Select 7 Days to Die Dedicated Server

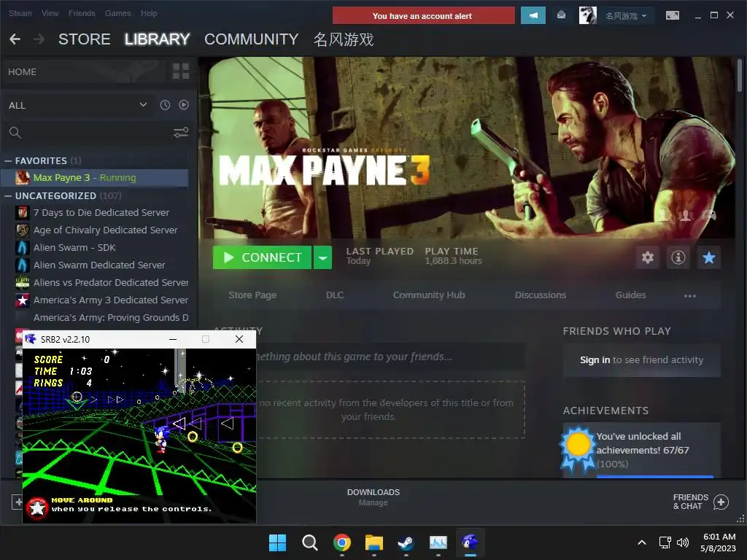101,212
